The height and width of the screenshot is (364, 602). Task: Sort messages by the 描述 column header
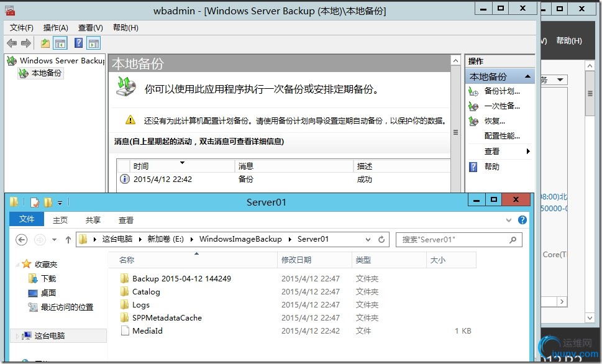401,166
